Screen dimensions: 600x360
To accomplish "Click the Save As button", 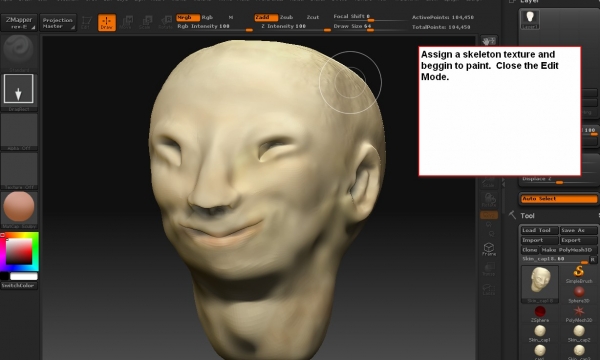I will (x=578, y=230).
